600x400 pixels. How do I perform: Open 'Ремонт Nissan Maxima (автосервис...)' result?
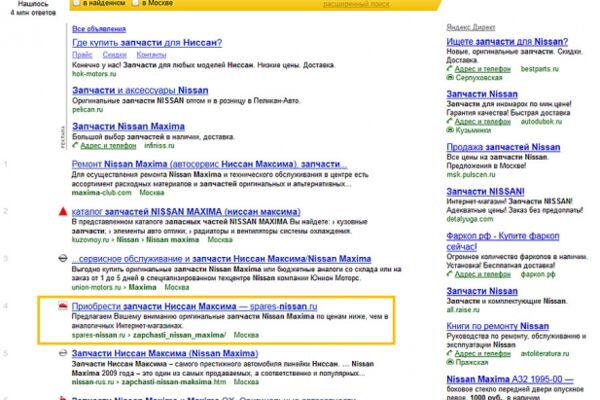click(x=209, y=164)
